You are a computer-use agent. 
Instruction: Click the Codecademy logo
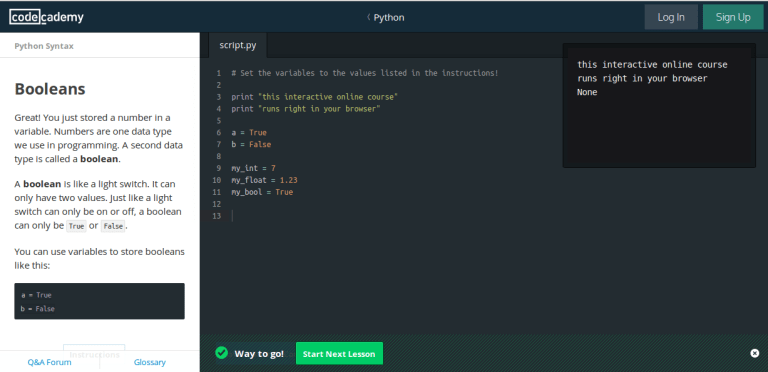(47, 17)
